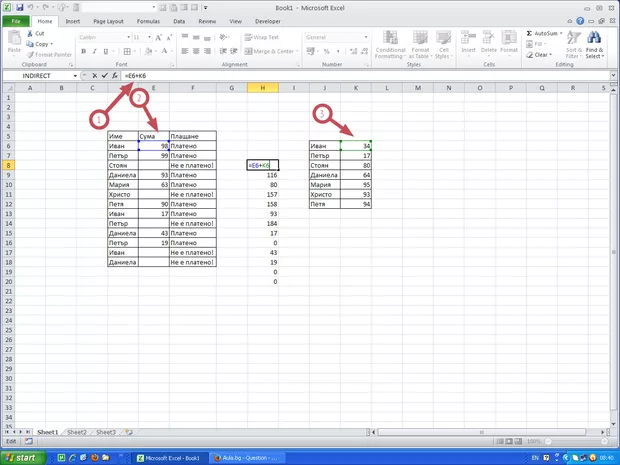The width and height of the screenshot is (620, 465).
Task: Click the Cancel (X) button in formula bar
Action: 94,75
